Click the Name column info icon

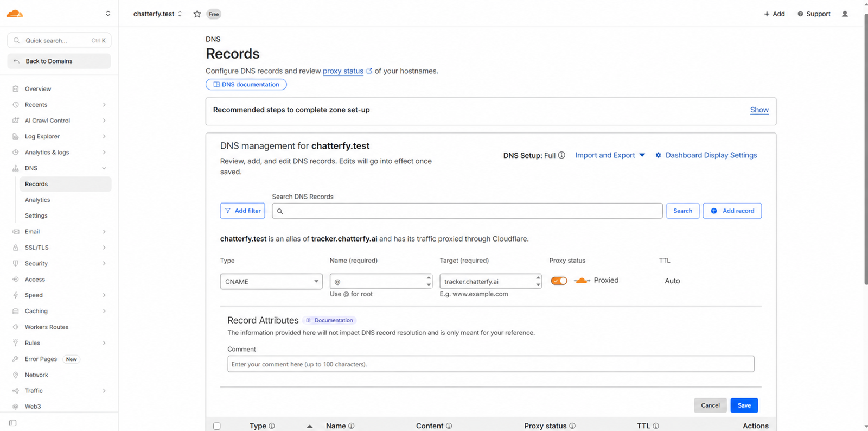352,426
